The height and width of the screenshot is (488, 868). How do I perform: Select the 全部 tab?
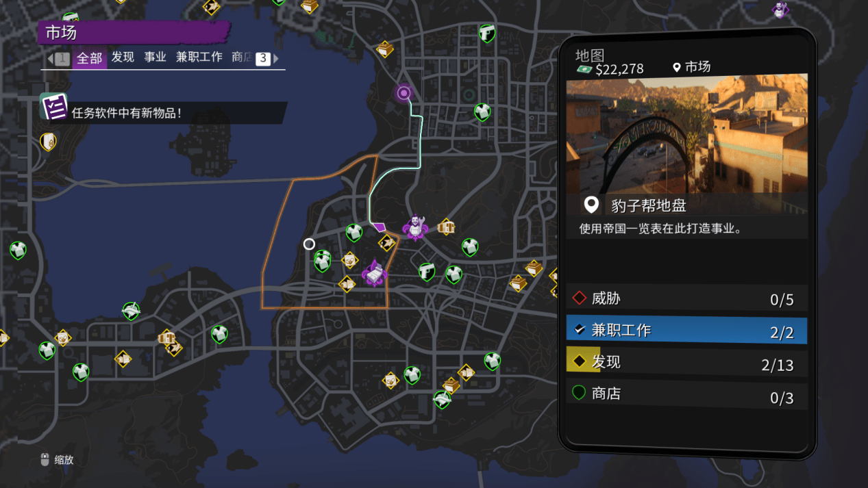[x=90, y=58]
